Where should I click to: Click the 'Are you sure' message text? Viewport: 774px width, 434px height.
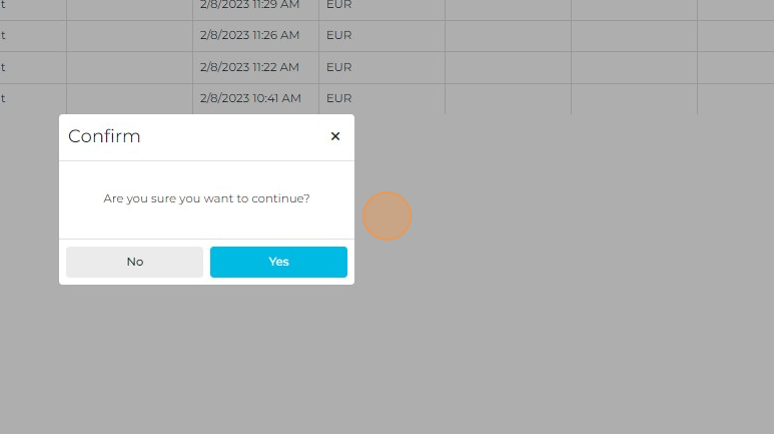(206, 199)
